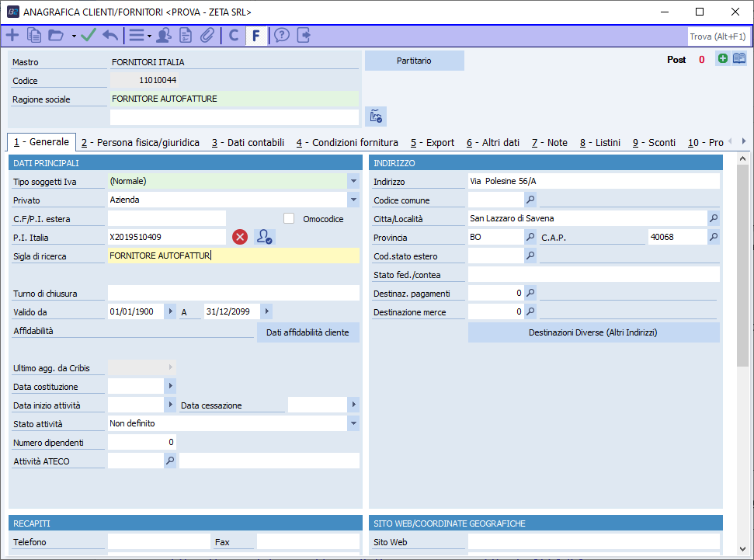The width and height of the screenshot is (754, 560).
Task: Click Dati affidabilità cliente button
Action: tap(308, 332)
